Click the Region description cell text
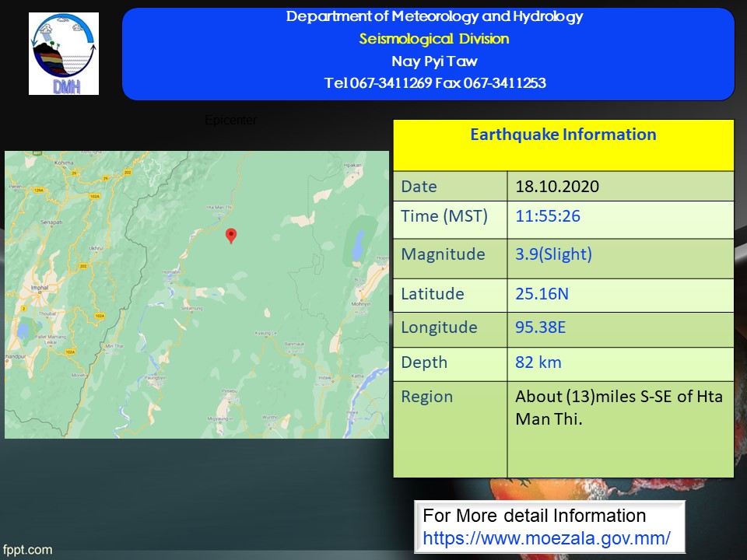 619,408
